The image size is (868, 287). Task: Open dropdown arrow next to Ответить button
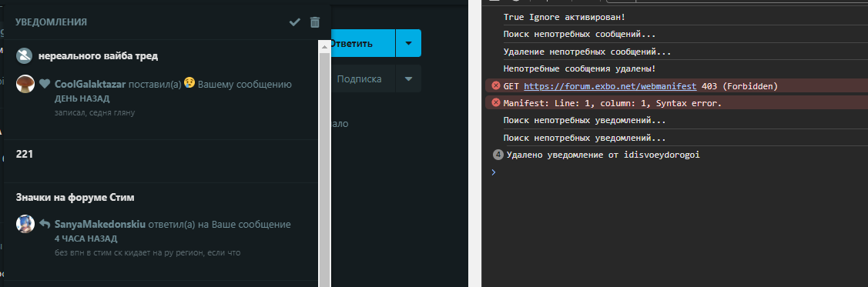[x=408, y=43]
